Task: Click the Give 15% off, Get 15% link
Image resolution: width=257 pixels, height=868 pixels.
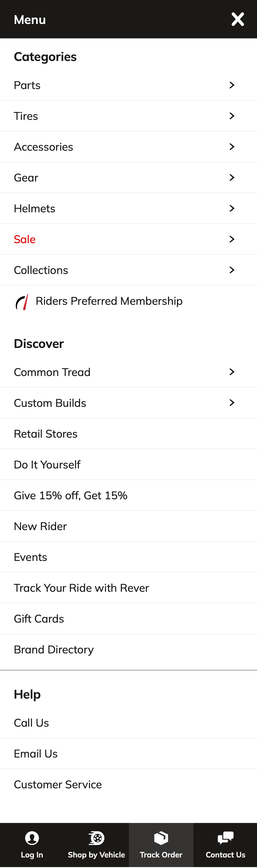Action: (71, 495)
